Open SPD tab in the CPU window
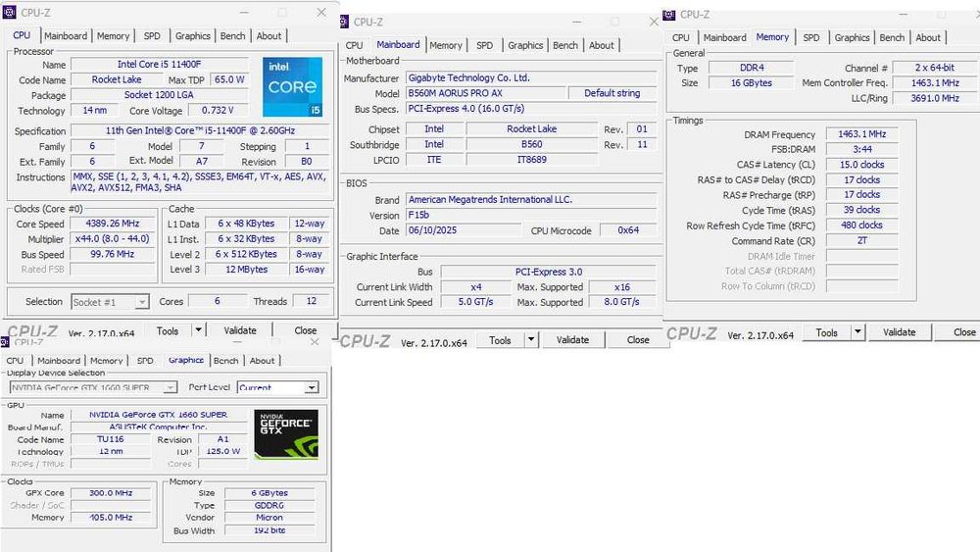 point(152,35)
